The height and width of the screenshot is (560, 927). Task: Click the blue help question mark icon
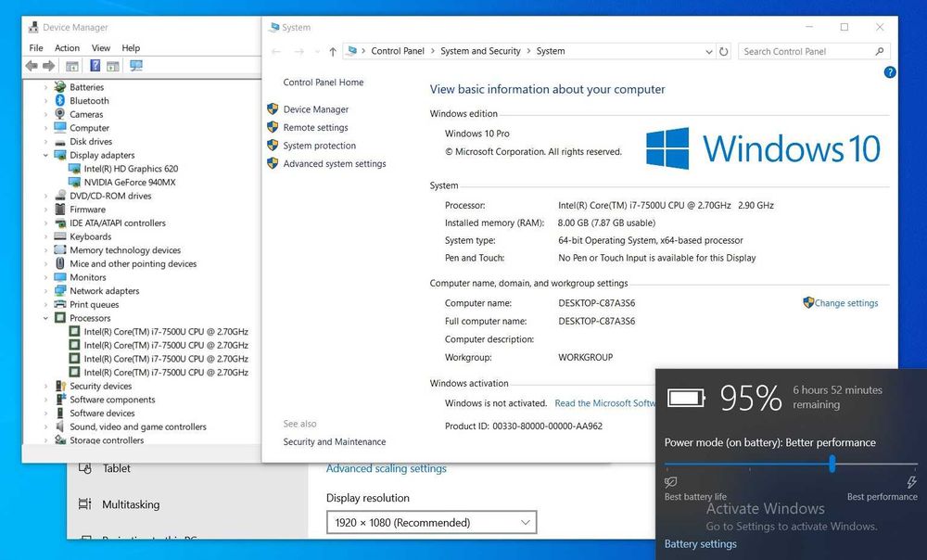coord(890,72)
